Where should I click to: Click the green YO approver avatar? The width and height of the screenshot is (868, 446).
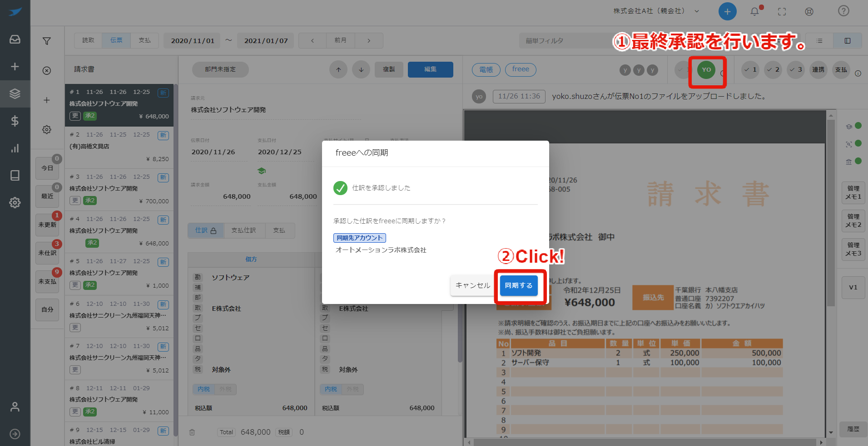[x=706, y=70]
